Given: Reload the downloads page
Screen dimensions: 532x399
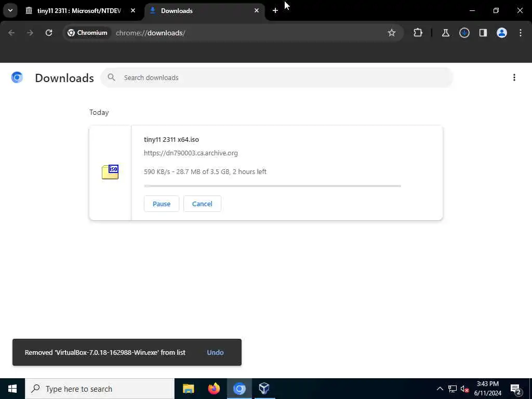Looking at the screenshot, I should (x=49, y=33).
